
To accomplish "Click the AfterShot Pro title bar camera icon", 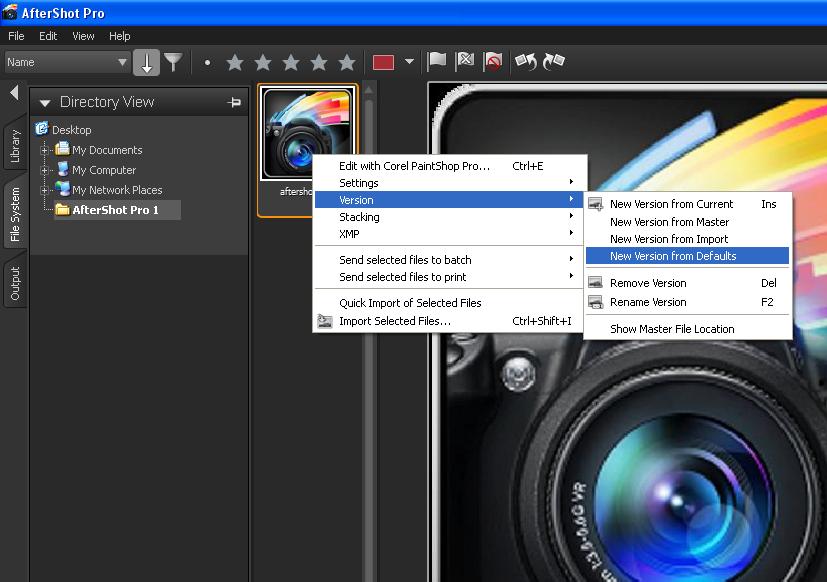I will click(9, 12).
